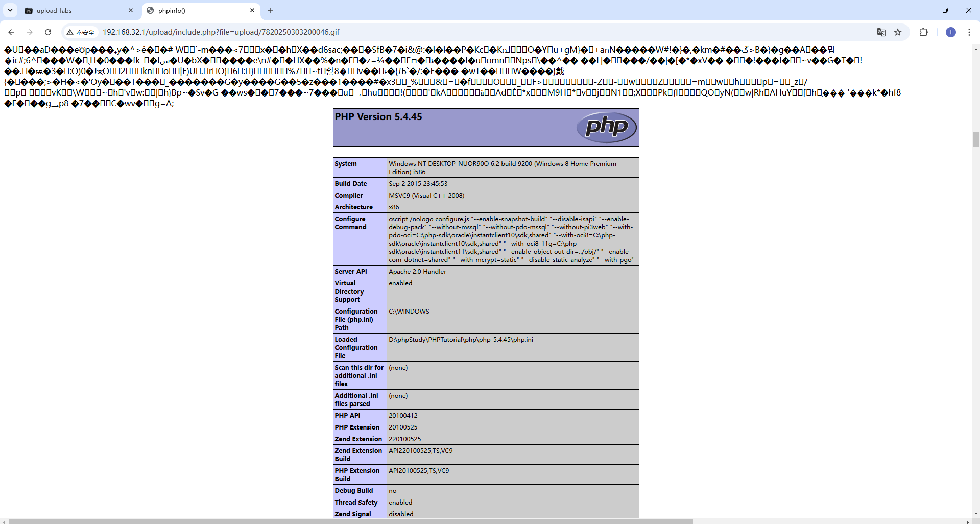Open the Chrome three-dot menu
980x524 pixels.
tap(969, 32)
